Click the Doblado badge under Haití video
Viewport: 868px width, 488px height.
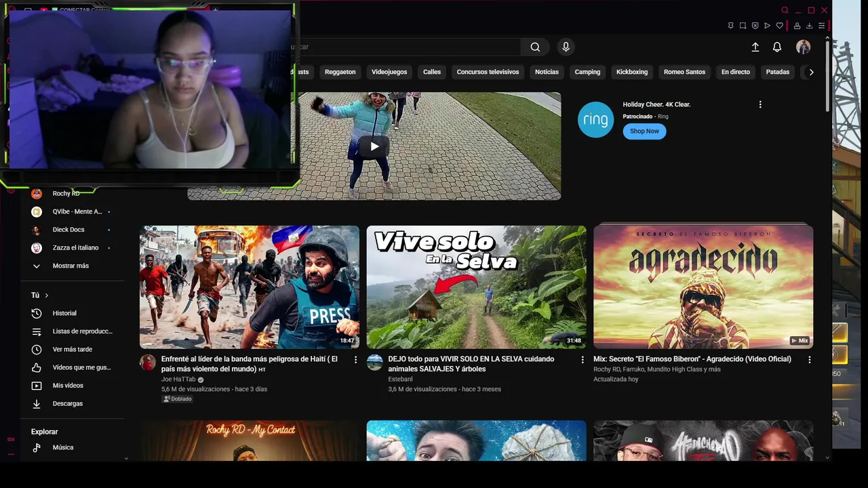point(177,399)
